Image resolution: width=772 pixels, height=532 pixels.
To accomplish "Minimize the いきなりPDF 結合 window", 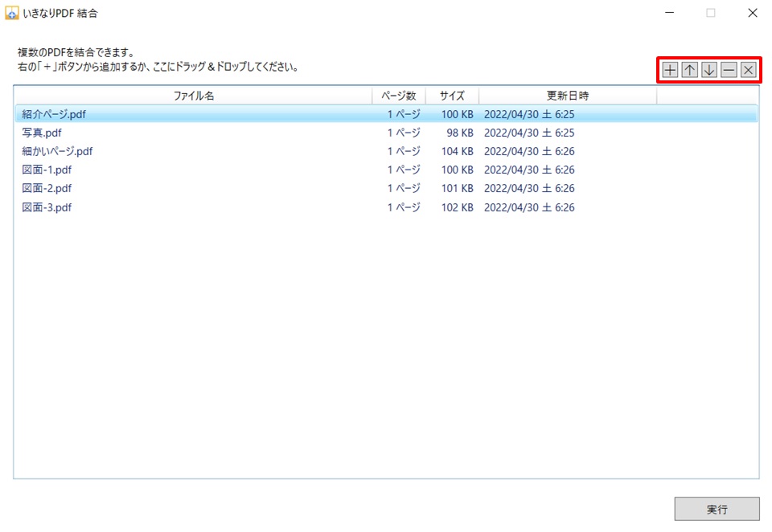I will click(669, 13).
